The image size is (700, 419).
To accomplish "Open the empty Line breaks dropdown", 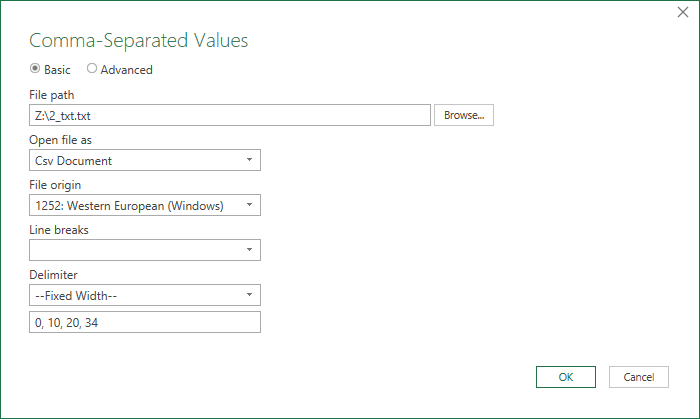I will (x=145, y=250).
